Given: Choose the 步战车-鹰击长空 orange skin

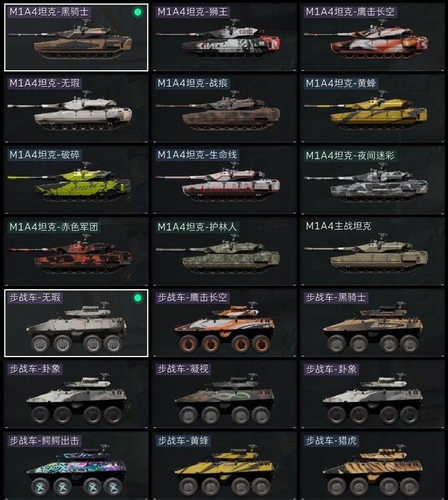Looking at the screenshot, I should click(x=224, y=323).
